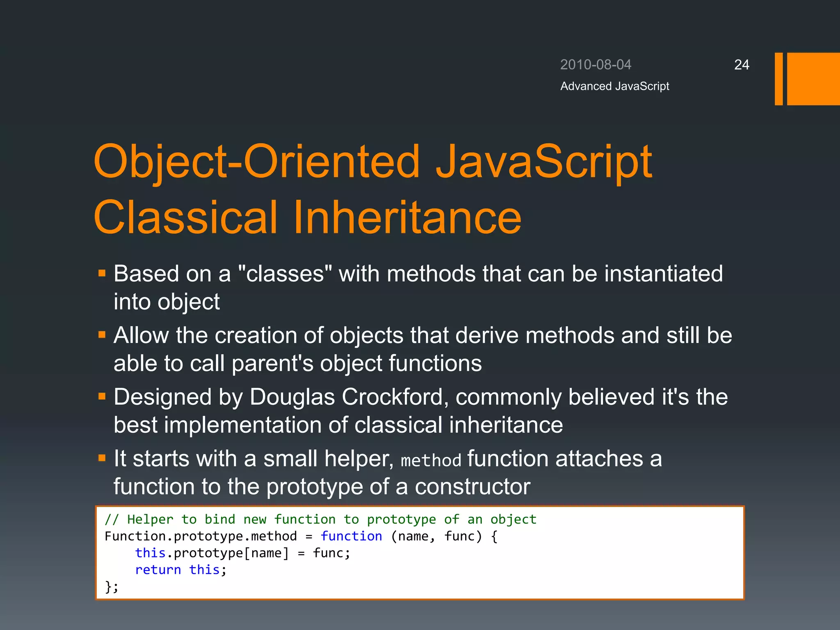The height and width of the screenshot is (630, 840).
Task: Click the 'Advanced JavaScript' footer text
Action: click(614, 86)
